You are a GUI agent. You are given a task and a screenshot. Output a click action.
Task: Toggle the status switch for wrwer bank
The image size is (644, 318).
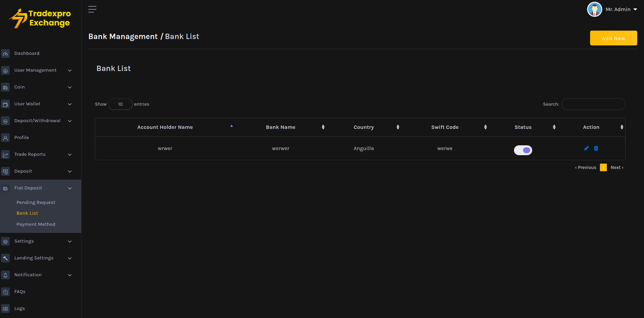pos(523,150)
